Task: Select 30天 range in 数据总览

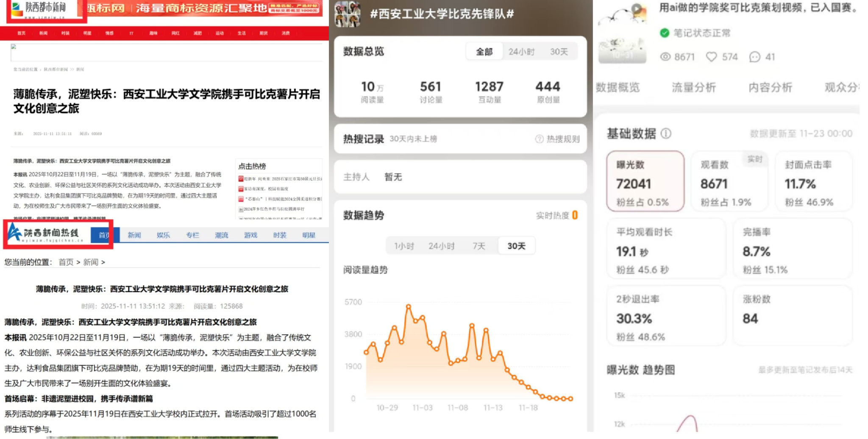Action: coord(559,52)
